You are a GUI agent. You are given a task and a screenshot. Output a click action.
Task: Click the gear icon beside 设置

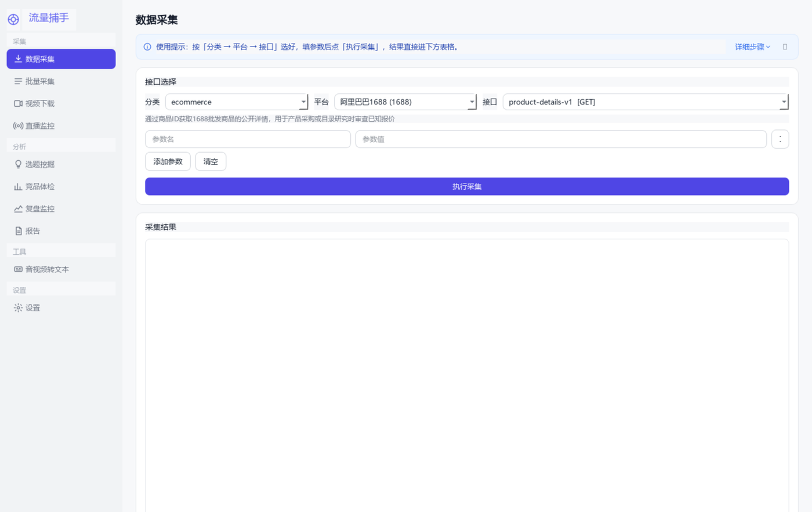click(x=18, y=308)
